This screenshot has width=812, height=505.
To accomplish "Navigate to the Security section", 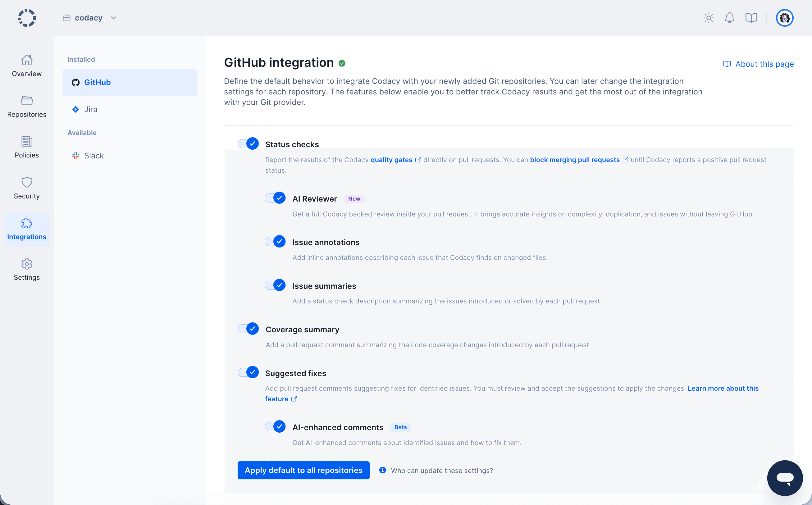I will coord(27,188).
